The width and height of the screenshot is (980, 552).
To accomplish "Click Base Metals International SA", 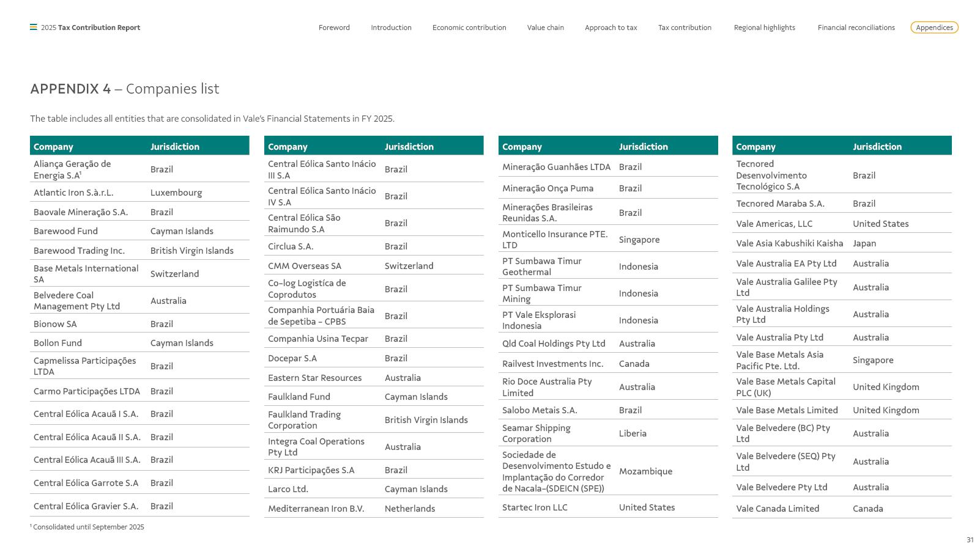I will pyautogui.click(x=86, y=274).
